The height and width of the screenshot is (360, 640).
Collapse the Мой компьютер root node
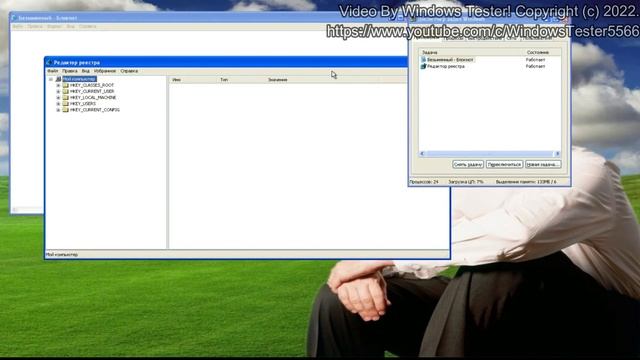[x=51, y=79]
